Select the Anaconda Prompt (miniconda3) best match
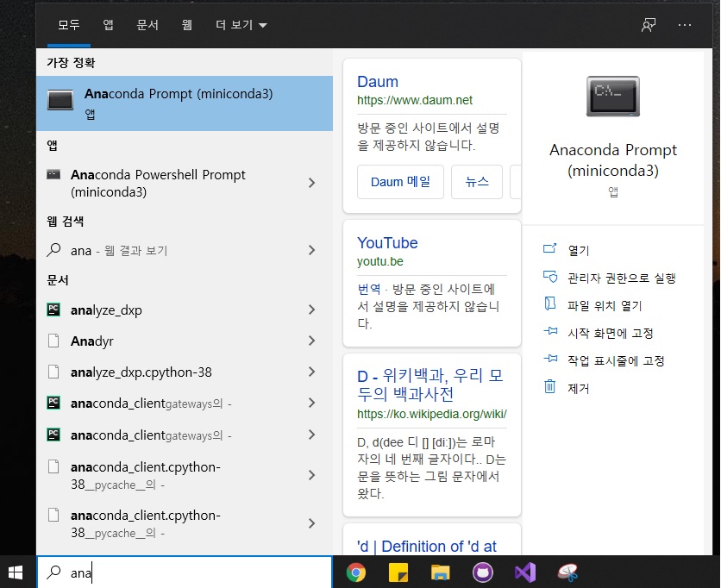Viewport: 721px width, 588px height. pos(185,103)
